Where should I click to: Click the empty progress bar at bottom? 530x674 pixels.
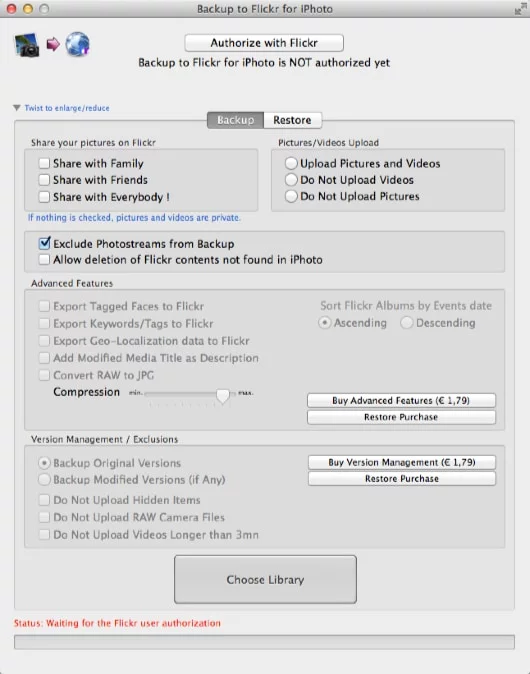pyautogui.click(x=264, y=642)
